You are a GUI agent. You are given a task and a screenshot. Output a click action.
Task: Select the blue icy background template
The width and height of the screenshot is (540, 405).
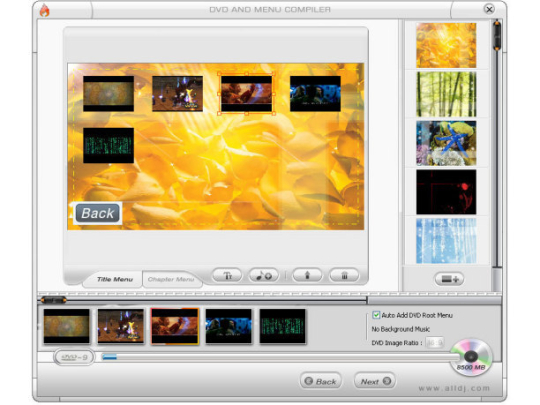point(446,241)
